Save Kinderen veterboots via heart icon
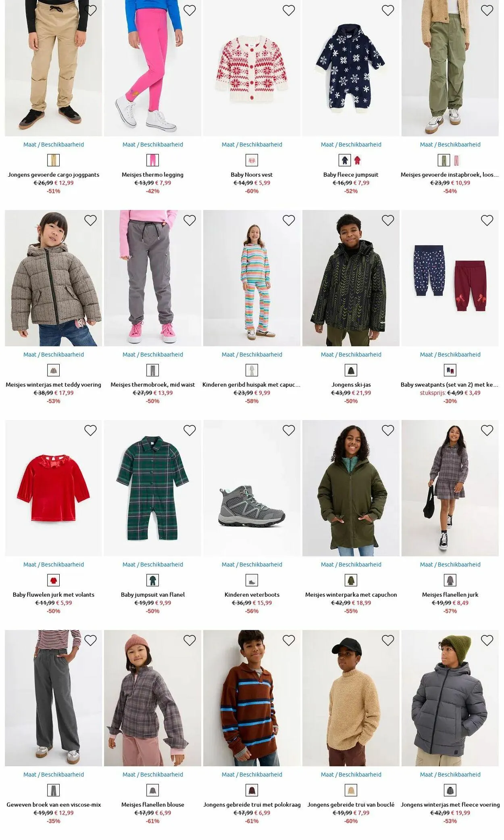Image resolution: width=504 pixels, height=840 pixels. [x=289, y=430]
